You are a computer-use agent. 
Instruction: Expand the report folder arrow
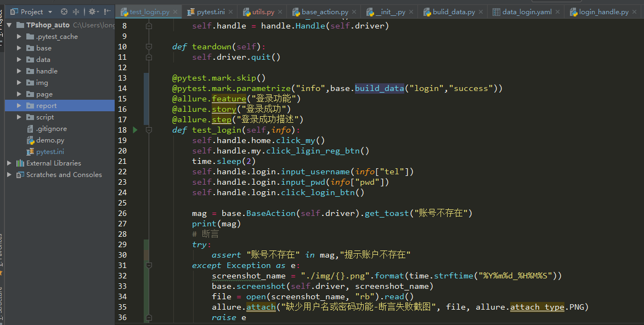[x=19, y=105]
